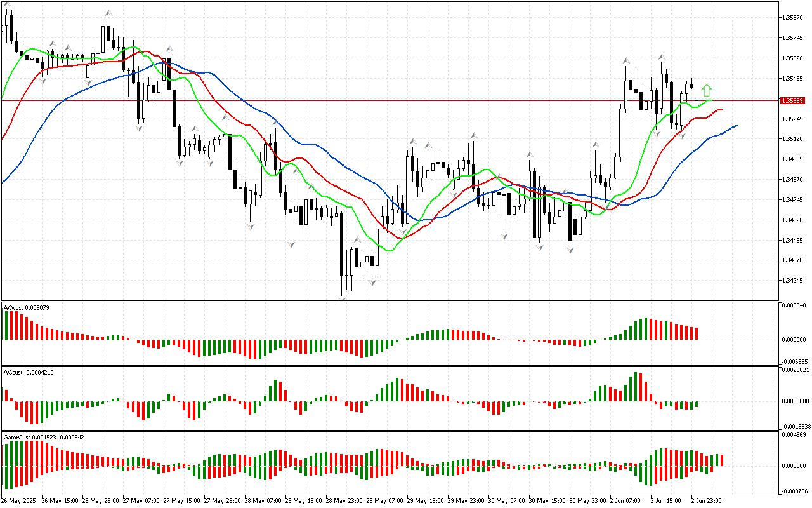
Task: Click the 29 May 07:00 time label
Action: [383, 500]
